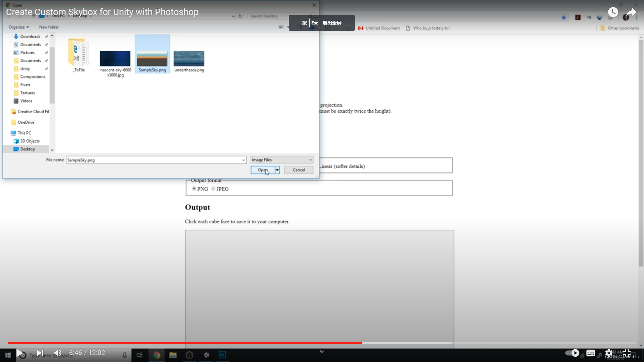This screenshot has height=362, width=644.
Task: Click sidebar scrollbar down arrow
Action: (x=52, y=150)
